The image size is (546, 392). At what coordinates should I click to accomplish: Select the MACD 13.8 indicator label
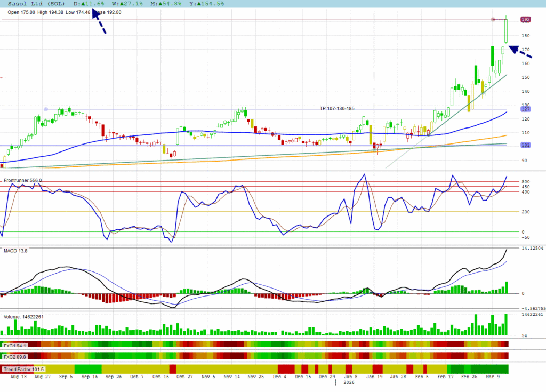click(15, 250)
